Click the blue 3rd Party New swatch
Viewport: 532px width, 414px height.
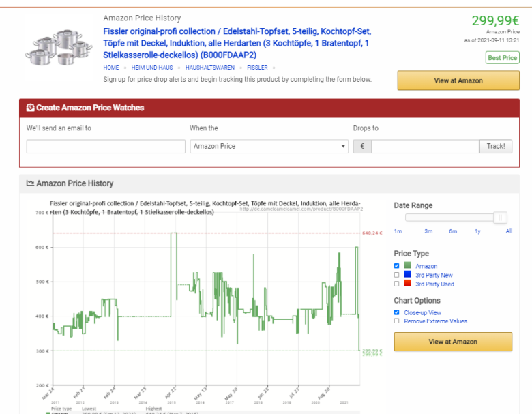pyautogui.click(x=407, y=274)
